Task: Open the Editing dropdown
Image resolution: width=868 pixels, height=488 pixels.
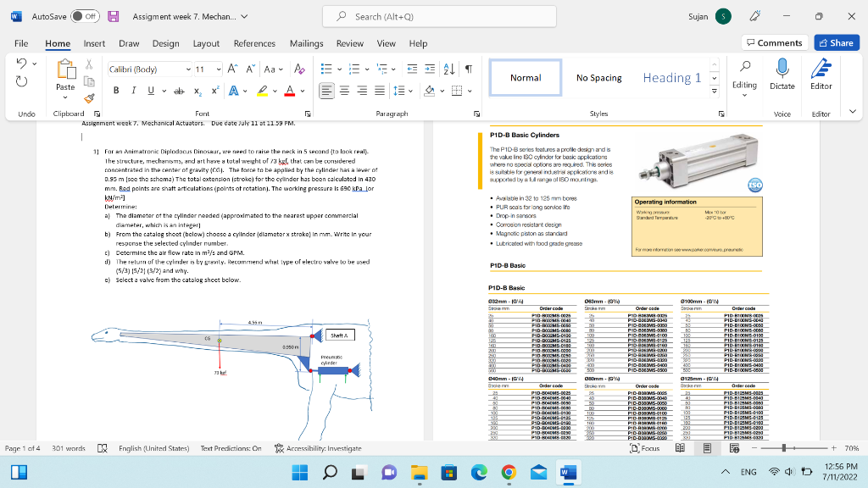Action: click(744, 79)
